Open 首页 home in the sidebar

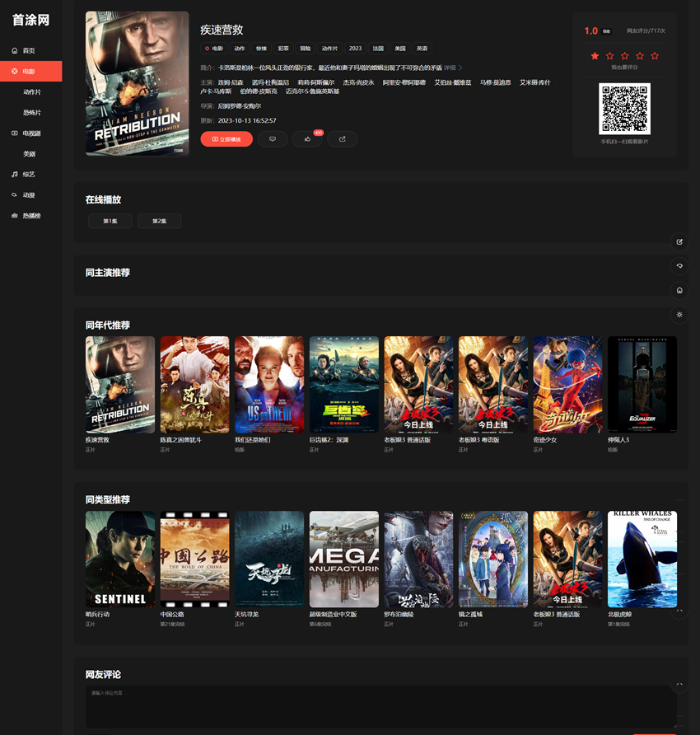29,50
